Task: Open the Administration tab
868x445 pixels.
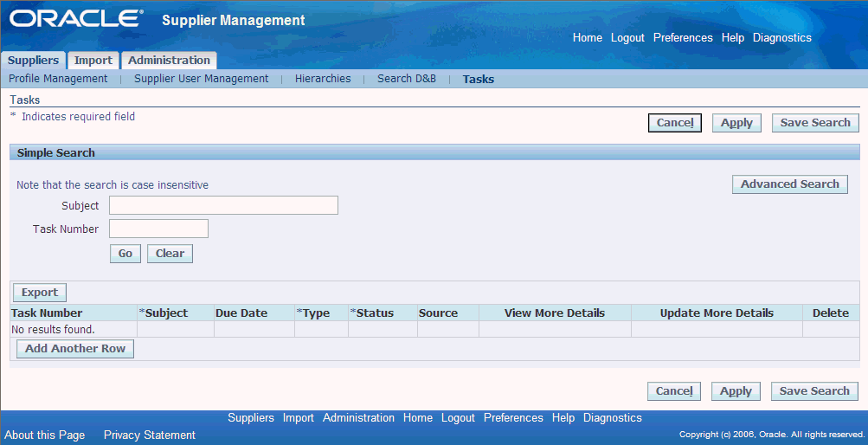Action: [x=169, y=61]
